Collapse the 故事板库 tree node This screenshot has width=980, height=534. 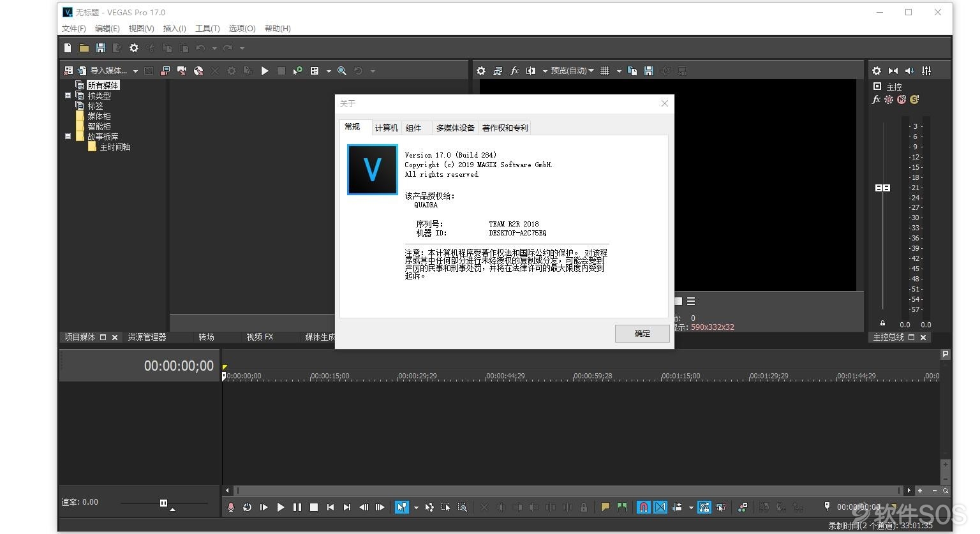click(68, 137)
